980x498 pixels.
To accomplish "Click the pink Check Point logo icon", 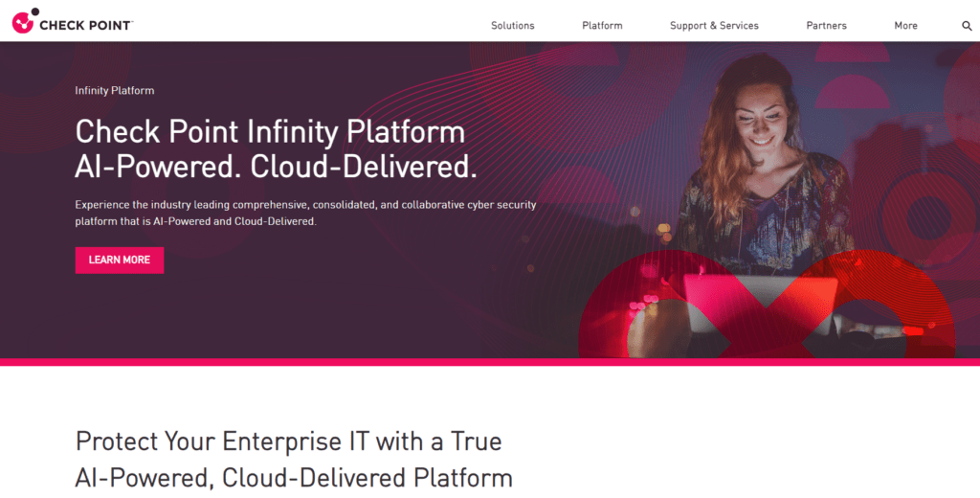I will [26, 21].
